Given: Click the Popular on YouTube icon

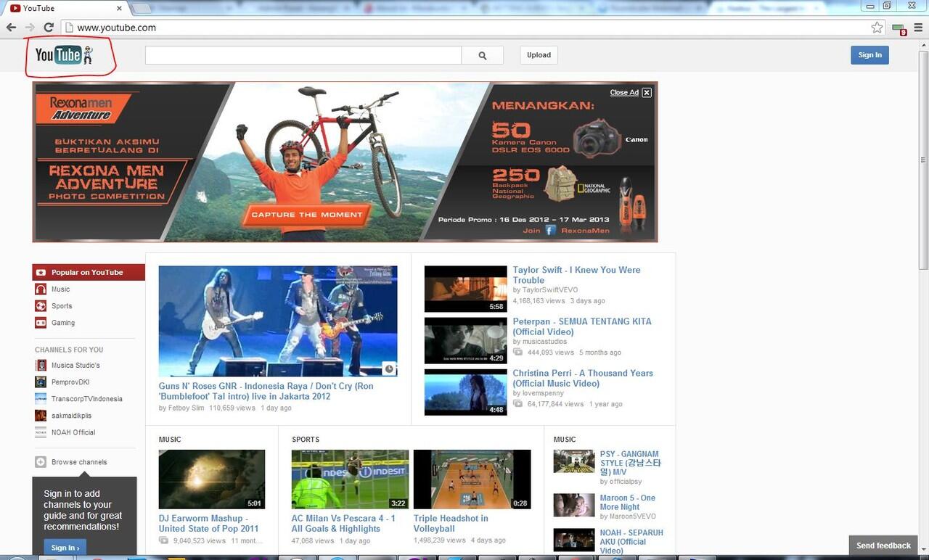Looking at the screenshot, I should pyautogui.click(x=41, y=272).
